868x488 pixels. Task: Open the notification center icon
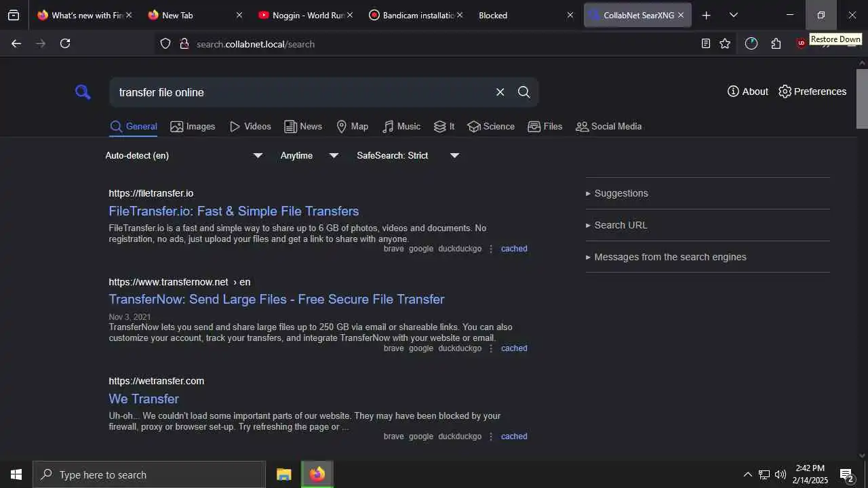tap(846, 474)
